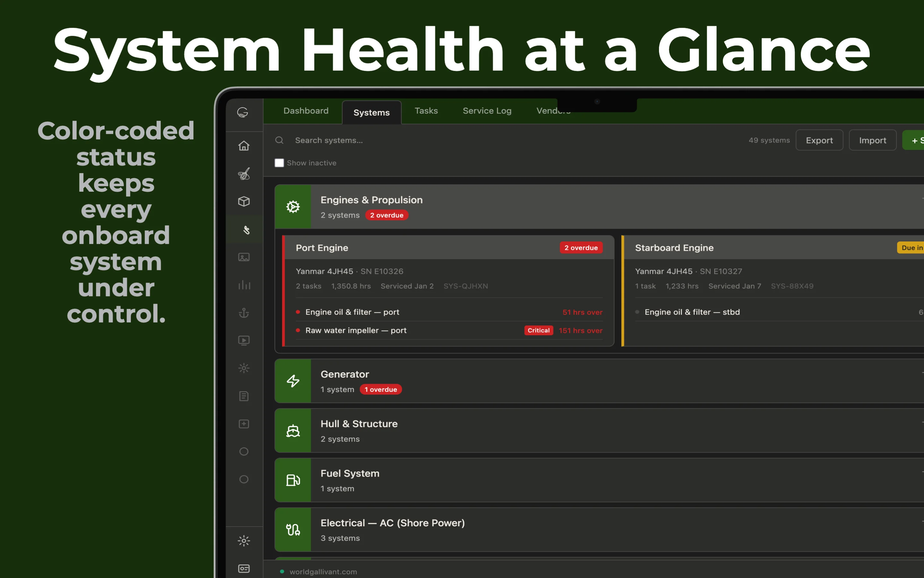Click Yanmar 4JH45 · SN E10326

coord(349,271)
